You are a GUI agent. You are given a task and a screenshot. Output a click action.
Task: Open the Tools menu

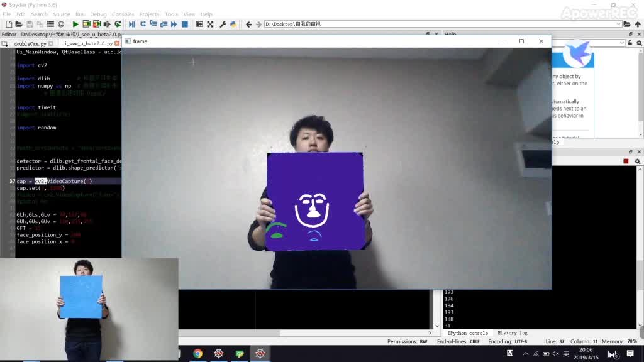[x=172, y=14]
